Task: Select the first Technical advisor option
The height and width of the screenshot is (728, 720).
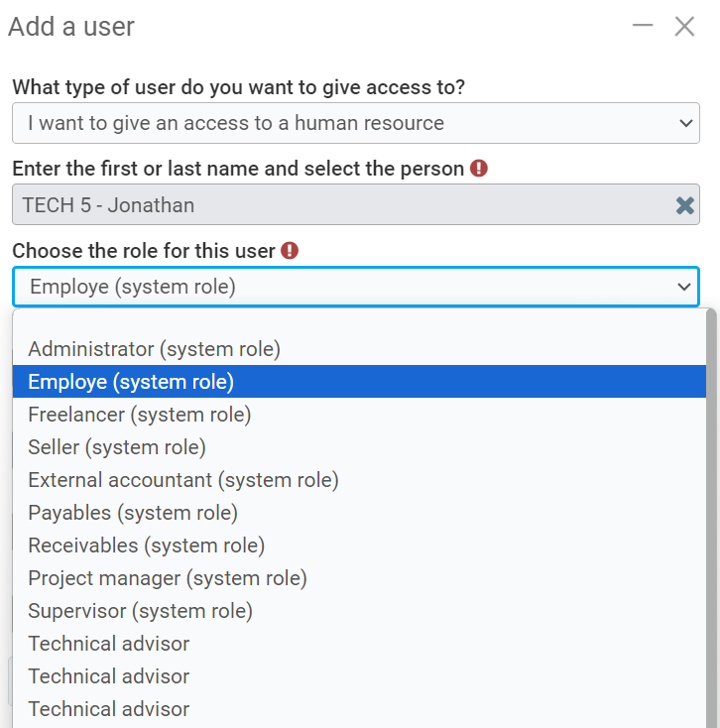Action: click(109, 644)
